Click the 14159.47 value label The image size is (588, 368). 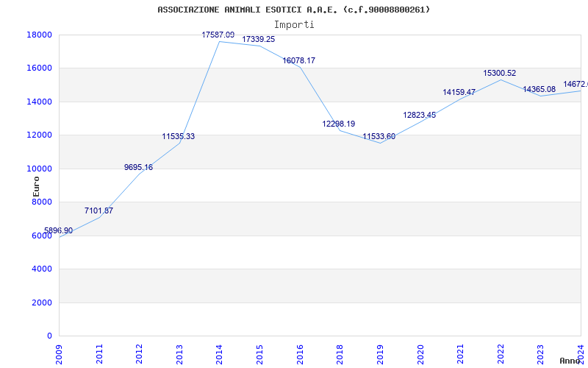pos(459,92)
